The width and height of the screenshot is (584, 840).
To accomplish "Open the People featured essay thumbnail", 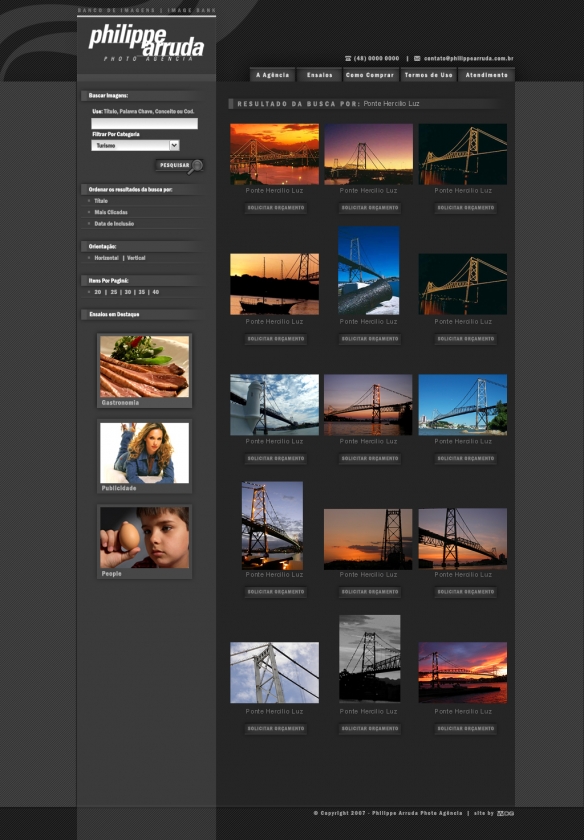I will (x=145, y=537).
